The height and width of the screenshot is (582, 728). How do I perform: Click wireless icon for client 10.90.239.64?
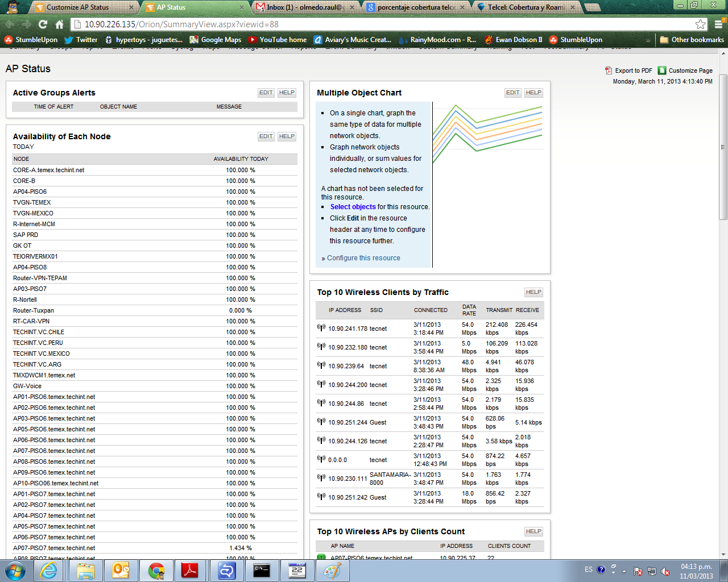pos(321,365)
